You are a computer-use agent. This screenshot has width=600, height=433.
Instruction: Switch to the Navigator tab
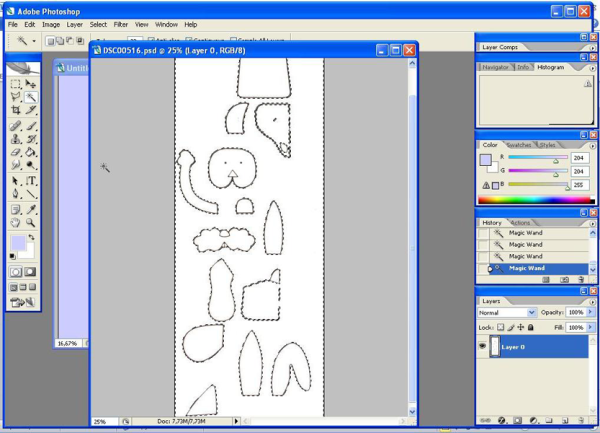(495, 67)
